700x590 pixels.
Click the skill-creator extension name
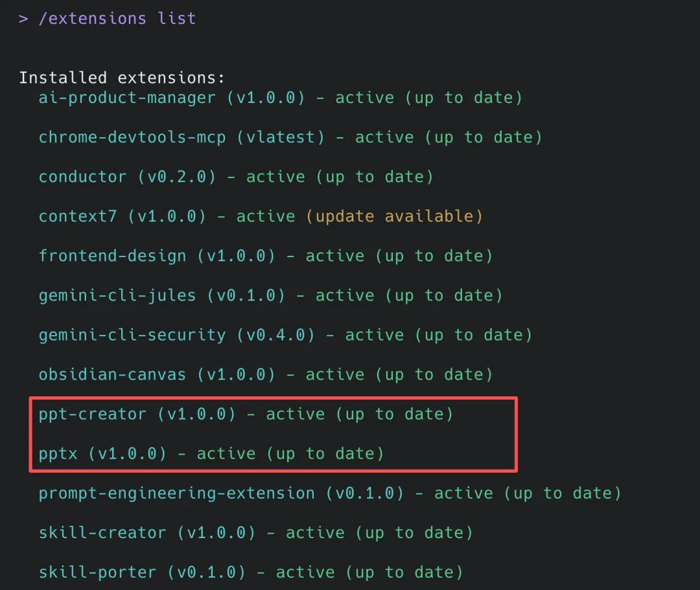coord(102,533)
